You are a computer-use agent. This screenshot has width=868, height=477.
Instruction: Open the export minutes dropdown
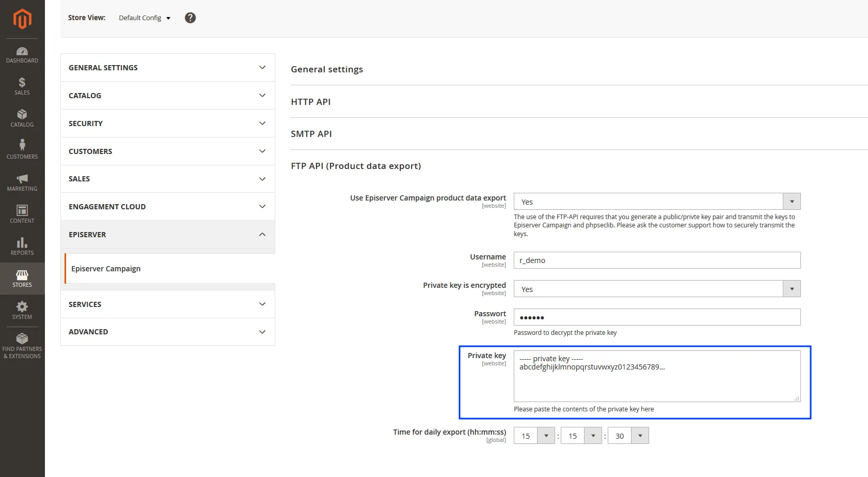pos(581,436)
